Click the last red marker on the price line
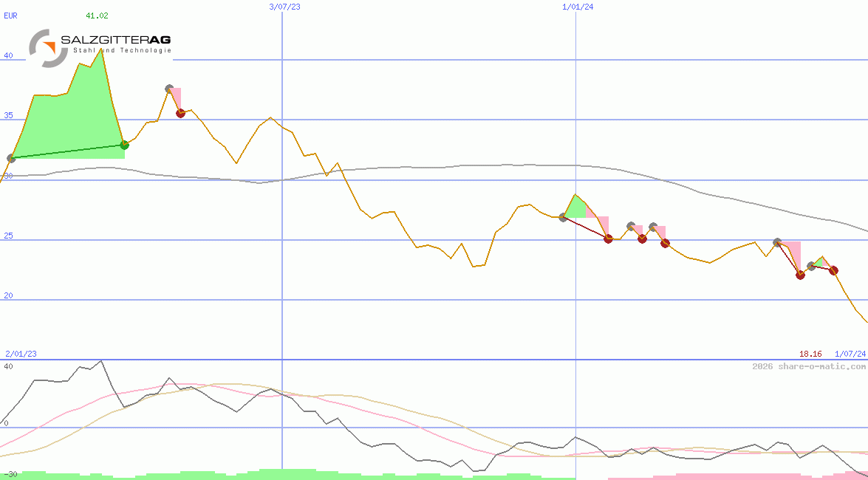 (833, 270)
